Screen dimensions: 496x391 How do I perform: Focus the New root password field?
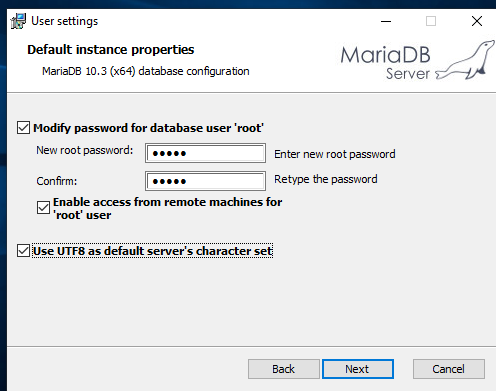205,153
